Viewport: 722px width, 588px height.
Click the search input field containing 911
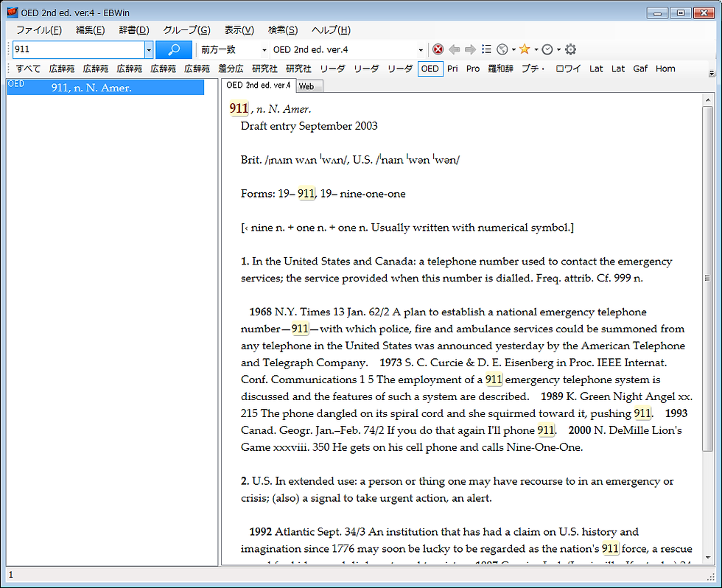tap(79, 49)
